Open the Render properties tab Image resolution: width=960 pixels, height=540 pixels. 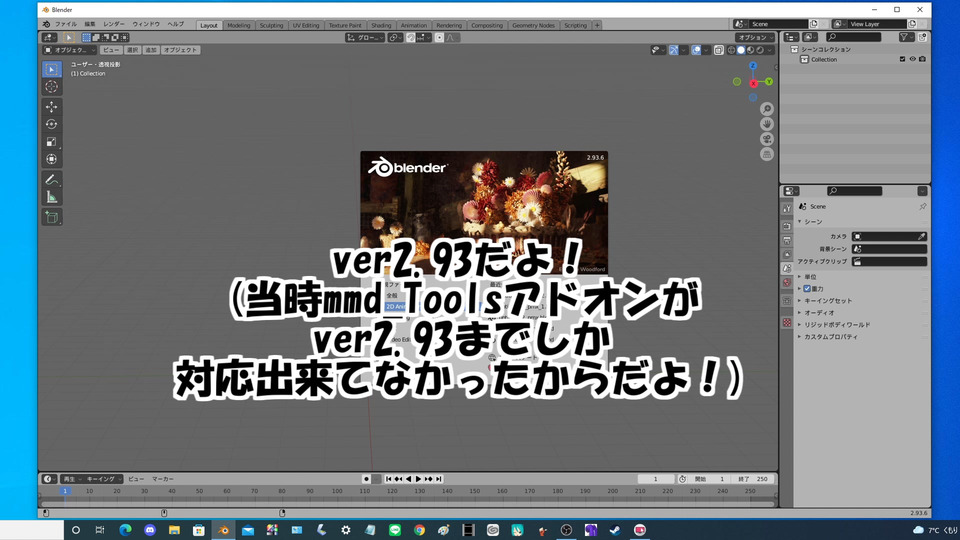[787, 226]
